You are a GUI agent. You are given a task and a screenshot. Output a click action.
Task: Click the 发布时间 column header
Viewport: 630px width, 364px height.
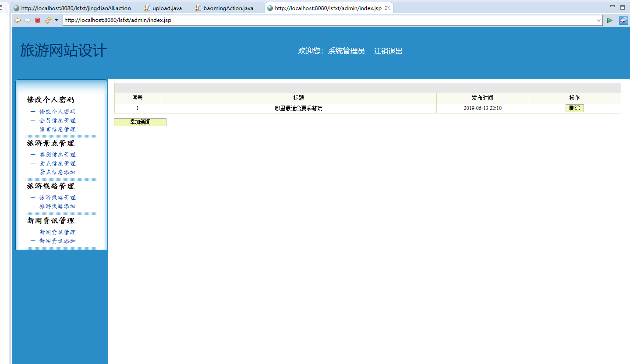(483, 98)
